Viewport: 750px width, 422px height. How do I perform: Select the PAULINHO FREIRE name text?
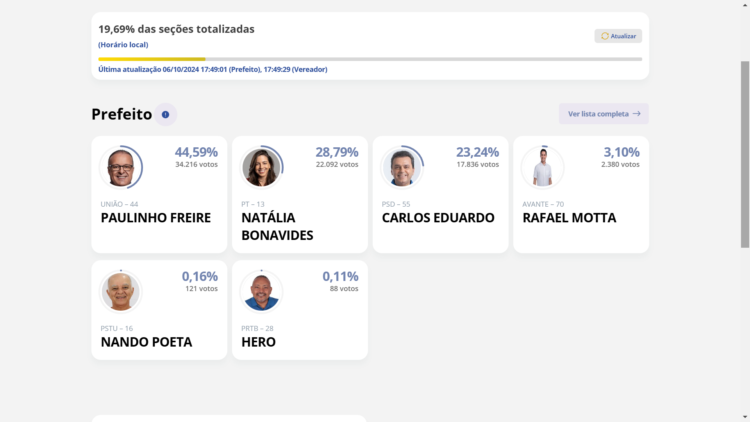156,218
